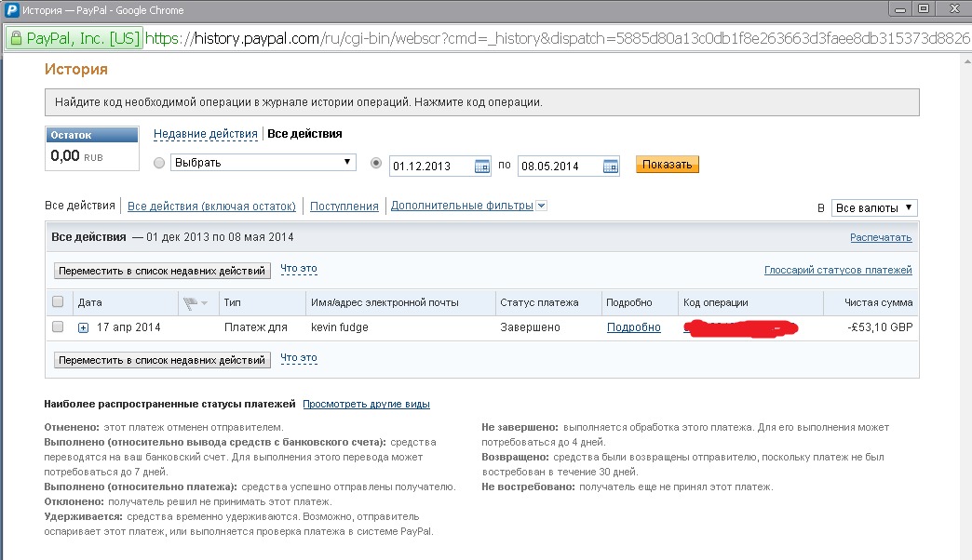Image resolution: width=972 pixels, height=560 pixels.
Task: Open the Выбрать period dropdown
Action: 263,162
